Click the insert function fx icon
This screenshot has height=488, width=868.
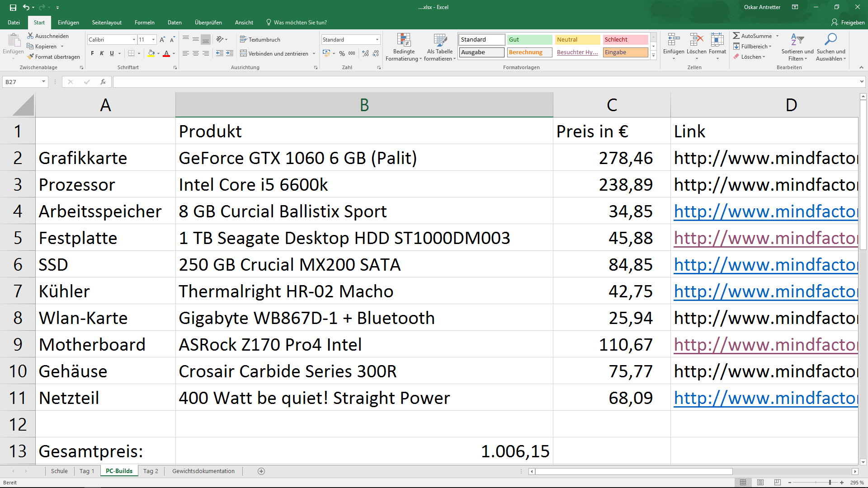103,82
